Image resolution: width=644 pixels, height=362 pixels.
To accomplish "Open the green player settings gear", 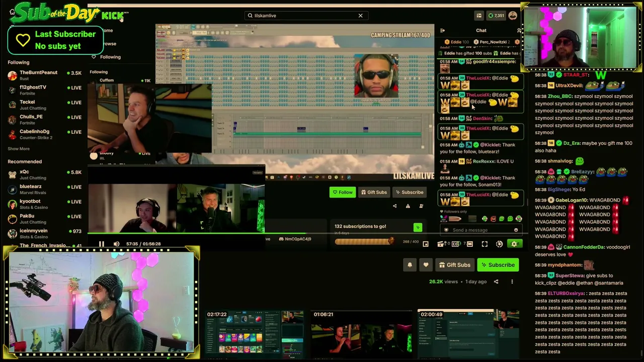I will [x=514, y=244].
